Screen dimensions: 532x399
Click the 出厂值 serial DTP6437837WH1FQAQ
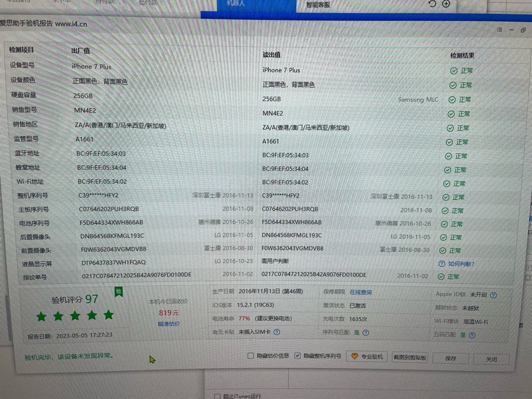pos(114,263)
